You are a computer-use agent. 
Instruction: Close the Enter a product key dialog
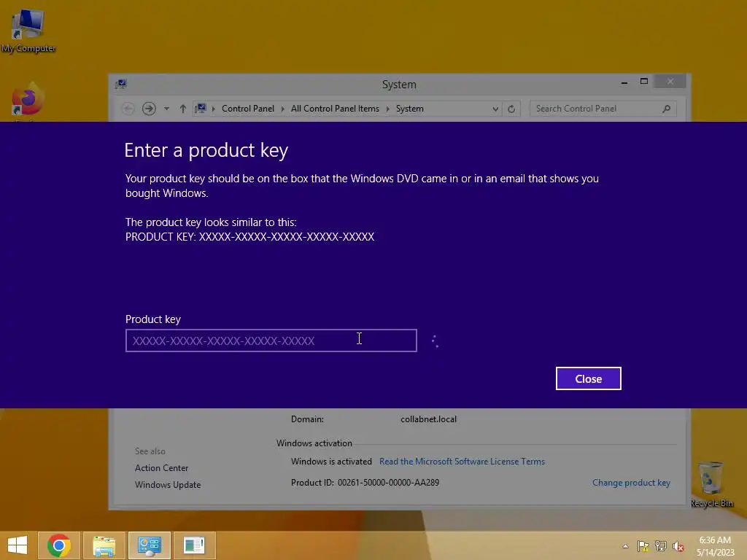(x=589, y=378)
